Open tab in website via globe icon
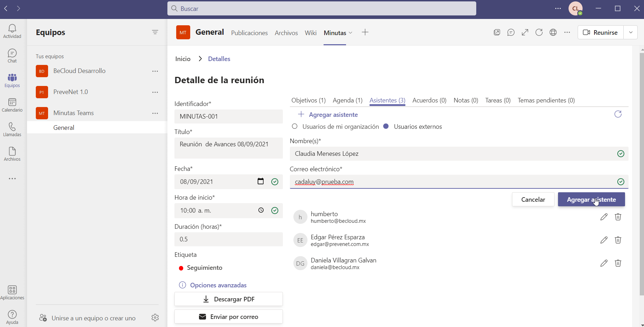The image size is (644, 327). coord(553,32)
